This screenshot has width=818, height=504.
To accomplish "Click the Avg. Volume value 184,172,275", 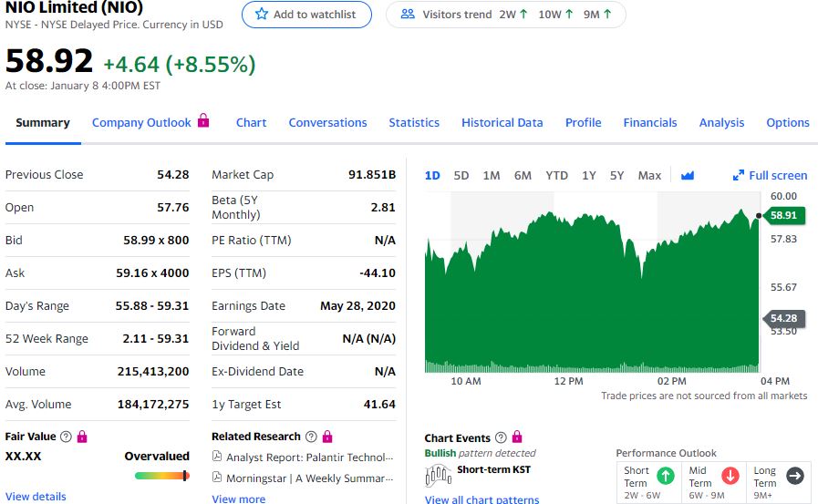I will click(153, 404).
